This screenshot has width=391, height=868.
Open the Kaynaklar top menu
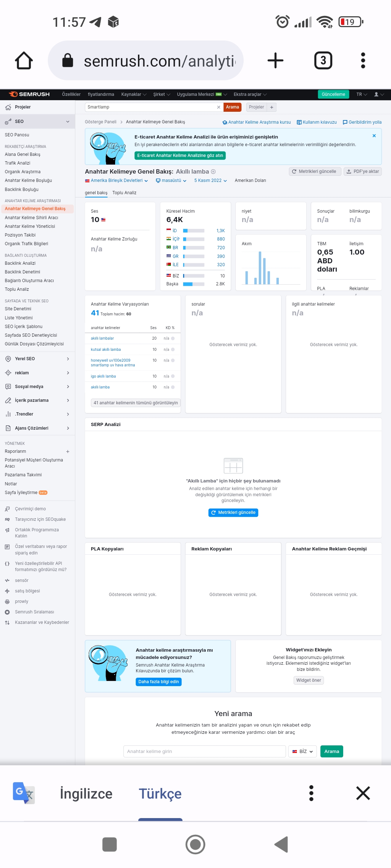(134, 94)
